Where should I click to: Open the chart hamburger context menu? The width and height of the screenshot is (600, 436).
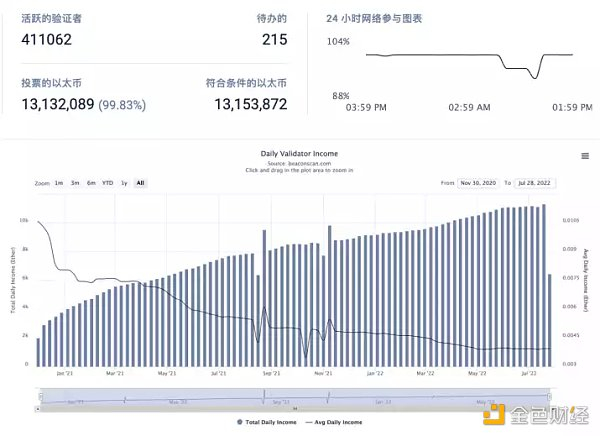click(585, 156)
